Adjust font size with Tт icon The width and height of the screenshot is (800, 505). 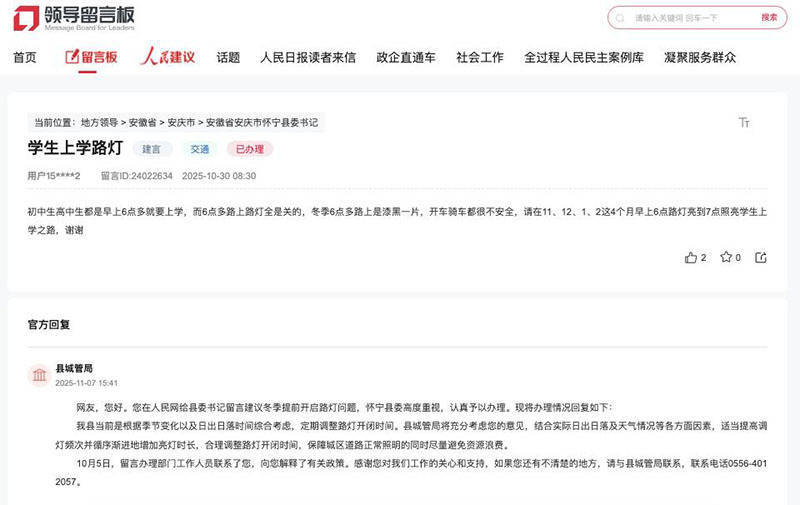pyautogui.click(x=744, y=122)
